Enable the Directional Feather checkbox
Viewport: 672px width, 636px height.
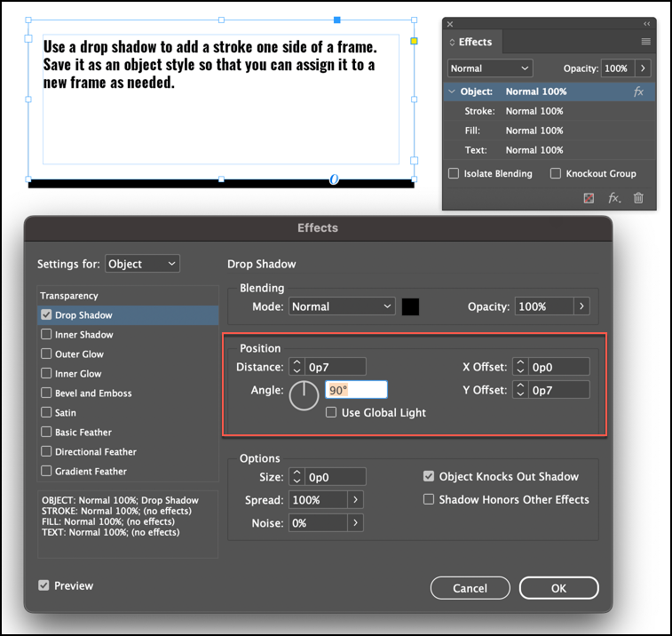(46, 451)
